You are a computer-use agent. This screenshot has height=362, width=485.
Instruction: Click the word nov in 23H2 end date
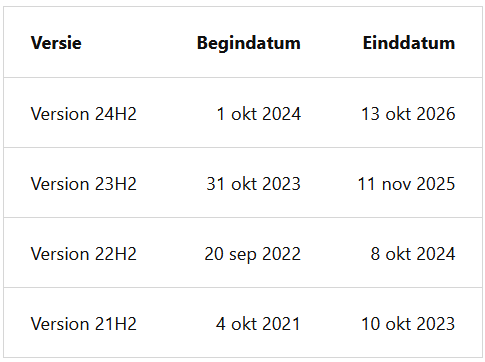coord(396,184)
